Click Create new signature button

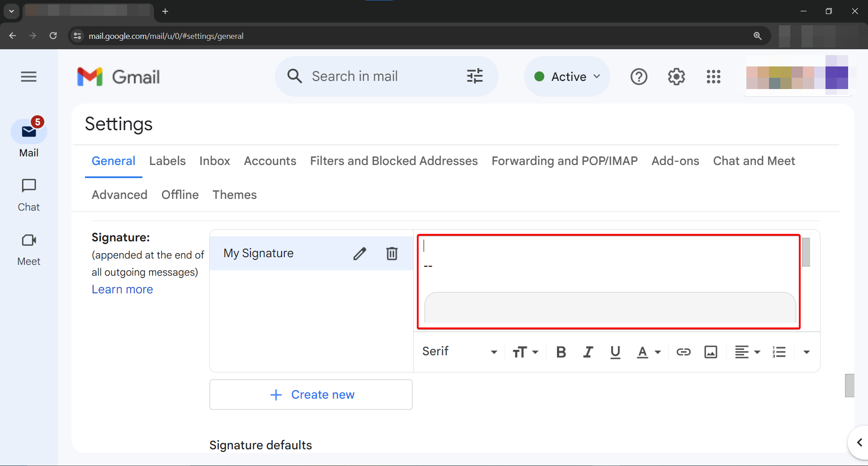(311, 395)
